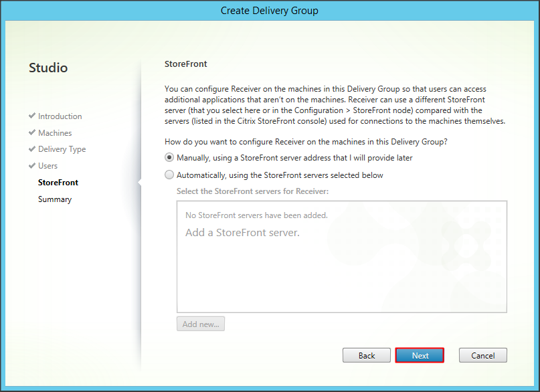Jump to the Delivery Type step
This screenshot has height=392, width=540.
pyautogui.click(x=62, y=149)
